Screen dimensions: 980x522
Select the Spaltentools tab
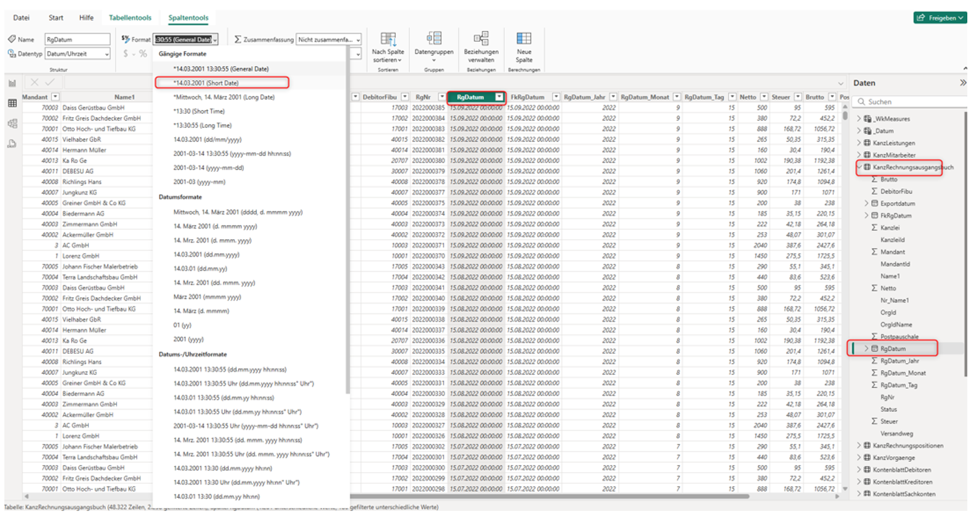(188, 17)
